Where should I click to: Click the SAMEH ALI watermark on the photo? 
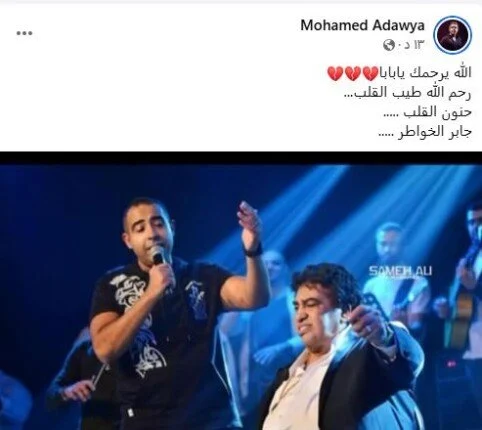(x=400, y=271)
